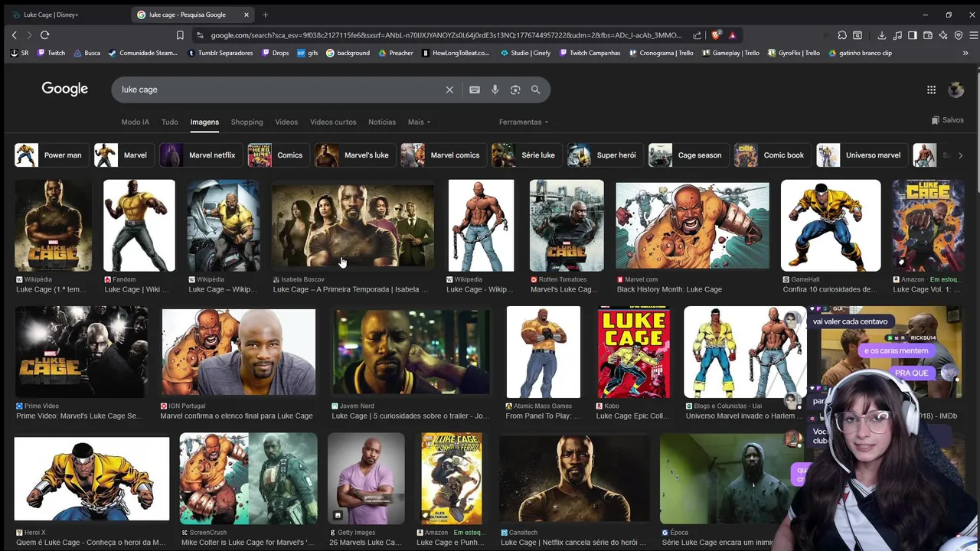This screenshot has height=551, width=980.
Task: Search by image with the Lens icon
Action: coord(515,90)
